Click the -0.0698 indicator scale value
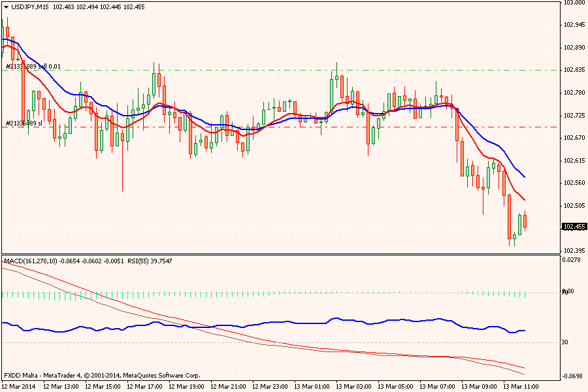Screen dimensions: 588x392 (573, 377)
